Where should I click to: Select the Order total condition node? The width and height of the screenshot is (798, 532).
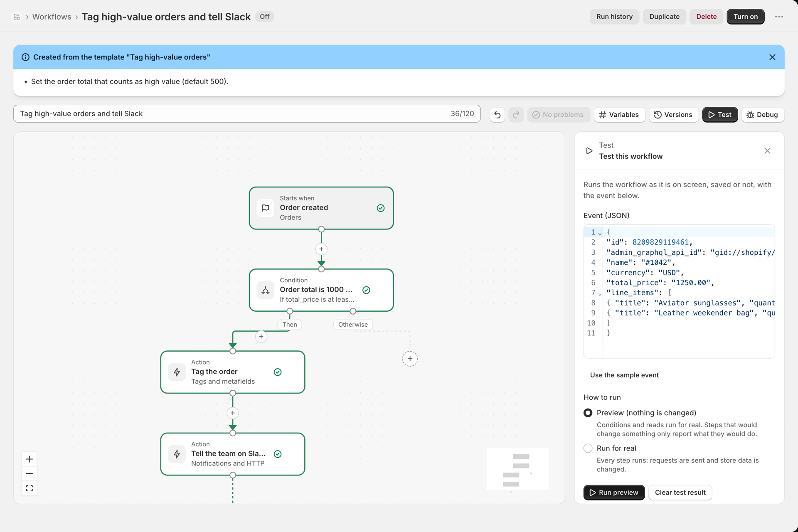[x=321, y=290]
